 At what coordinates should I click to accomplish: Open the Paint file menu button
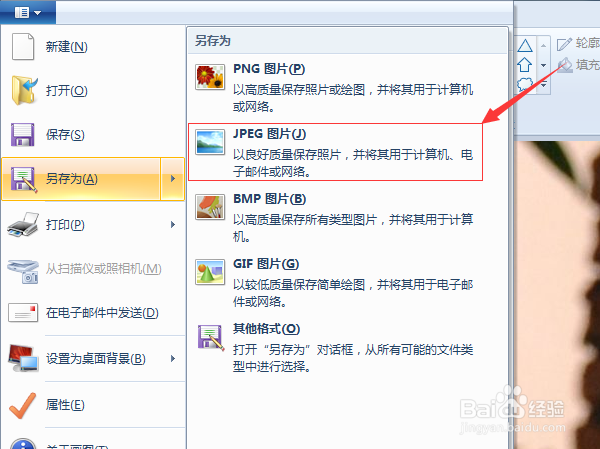[x=28, y=12]
